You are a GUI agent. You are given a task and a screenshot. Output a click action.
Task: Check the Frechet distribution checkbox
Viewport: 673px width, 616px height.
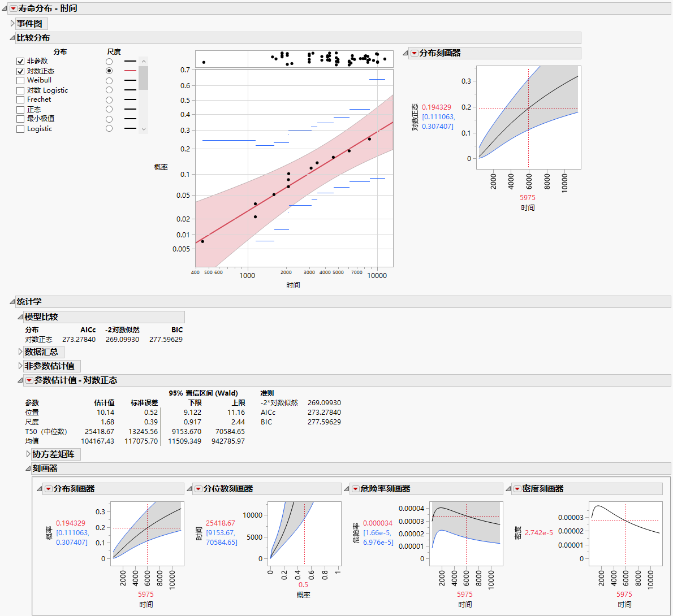pyautogui.click(x=20, y=99)
